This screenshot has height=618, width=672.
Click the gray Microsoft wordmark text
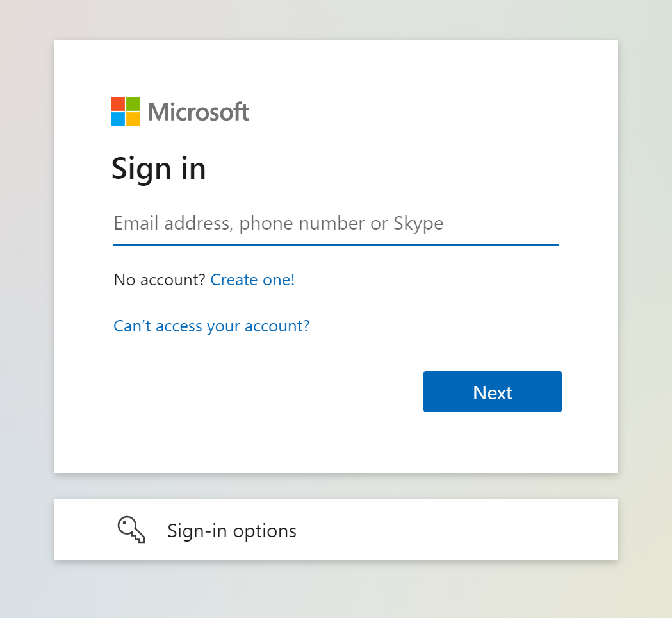click(x=199, y=112)
